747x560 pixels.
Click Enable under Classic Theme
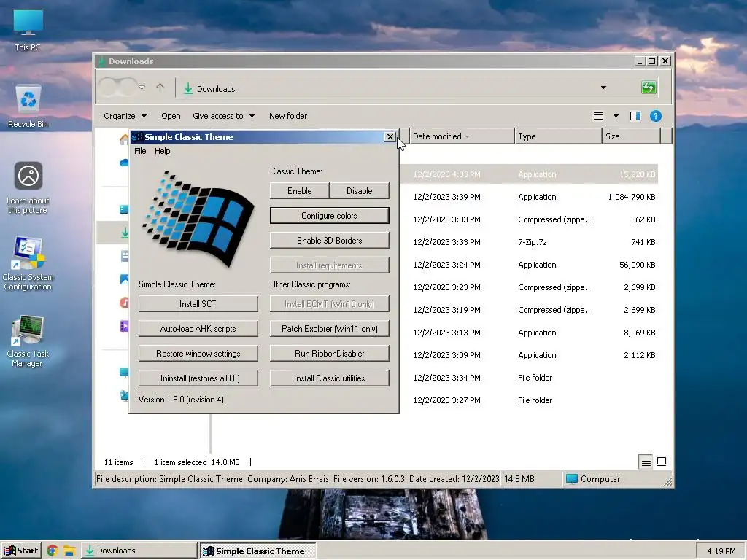coord(299,191)
